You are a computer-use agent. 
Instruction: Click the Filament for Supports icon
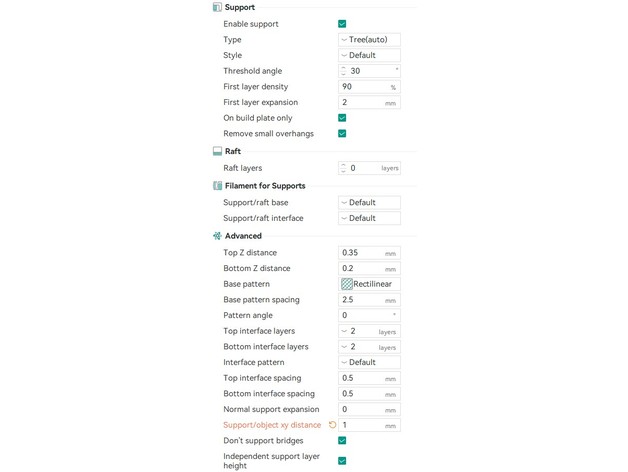tap(217, 186)
